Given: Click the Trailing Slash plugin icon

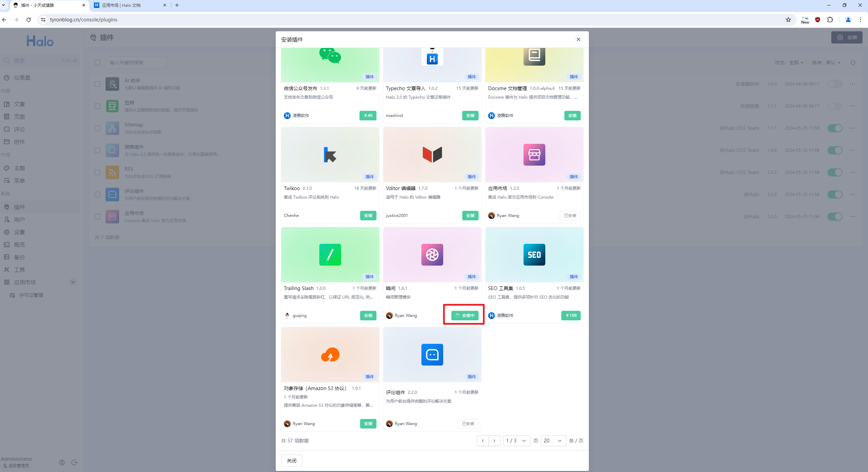Looking at the screenshot, I should pyautogui.click(x=330, y=255).
